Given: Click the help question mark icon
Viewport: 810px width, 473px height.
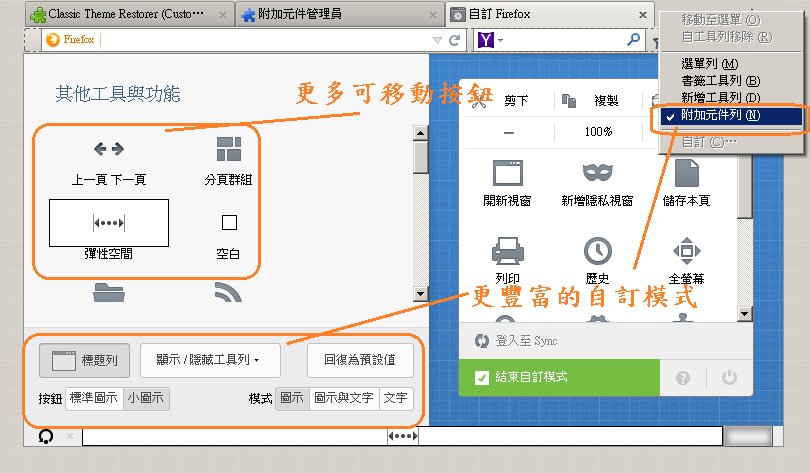Looking at the screenshot, I should click(x=683, y=378).
